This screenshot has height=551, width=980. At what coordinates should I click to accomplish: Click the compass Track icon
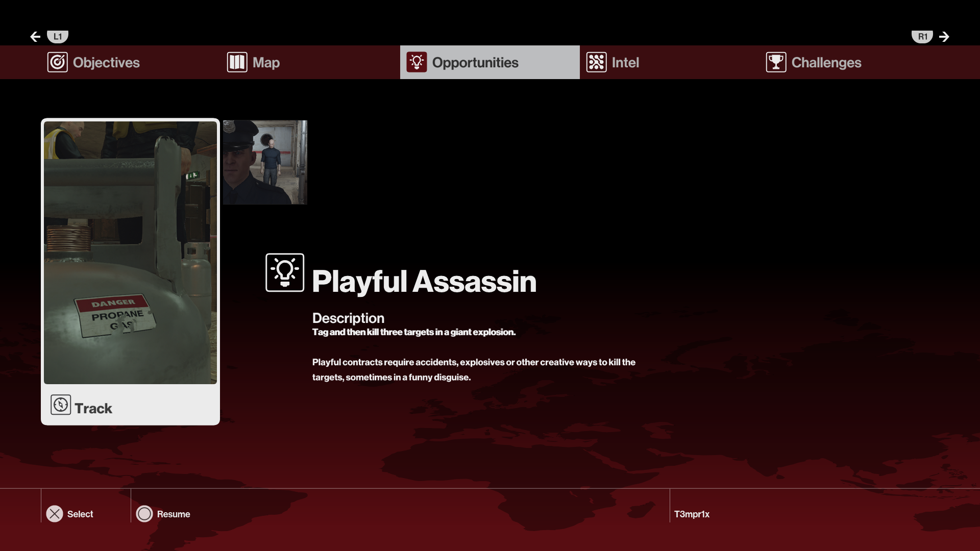click(x=61, y=405)
